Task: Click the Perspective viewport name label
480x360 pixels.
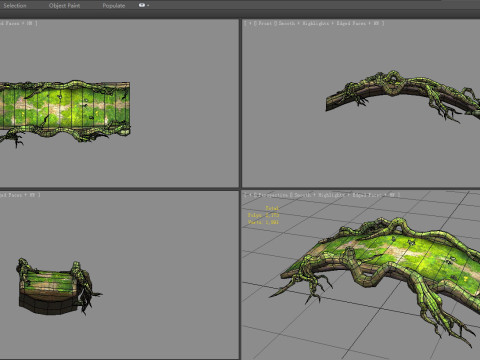Action: pyautogui.click(x=273, y=195)
